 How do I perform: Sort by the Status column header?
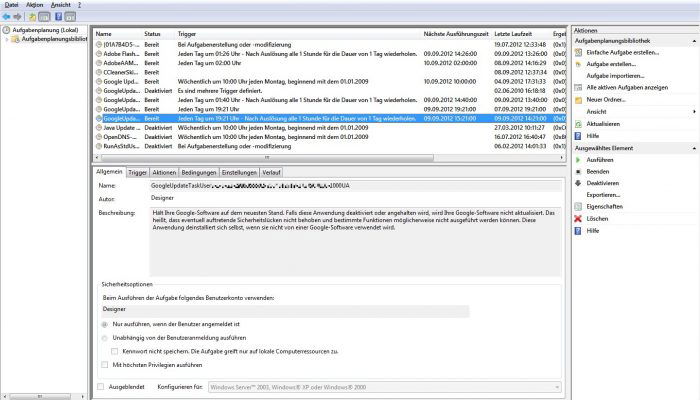click(x=158, y=34)
